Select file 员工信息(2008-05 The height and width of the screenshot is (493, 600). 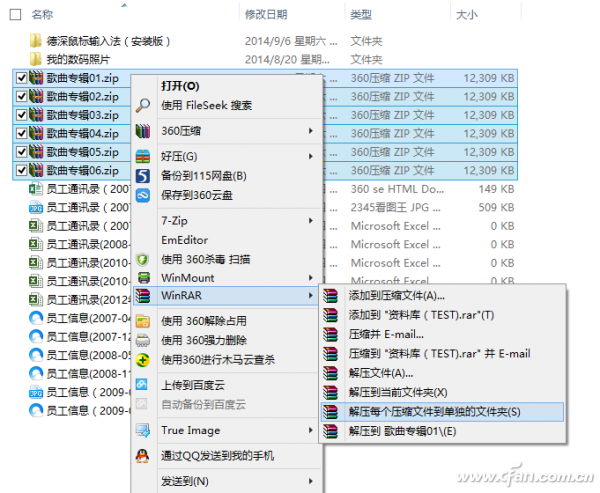89,355
